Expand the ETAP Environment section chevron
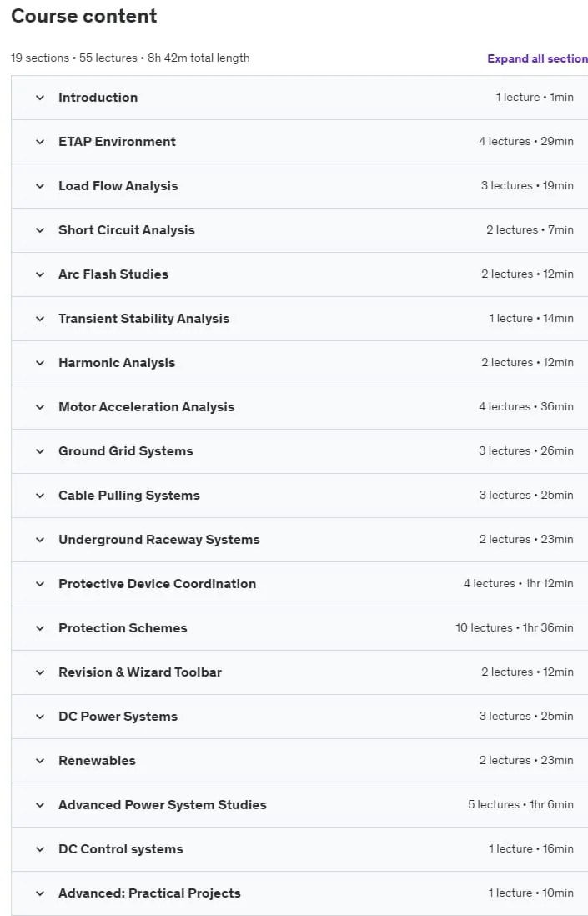Screen dimensions: 588x916 40,142
